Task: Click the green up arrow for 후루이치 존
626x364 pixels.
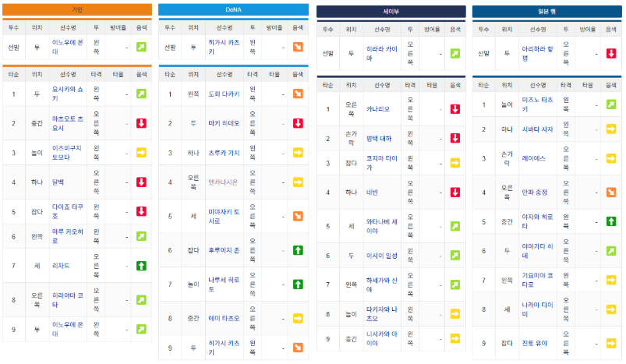Action: coord(298,251)
